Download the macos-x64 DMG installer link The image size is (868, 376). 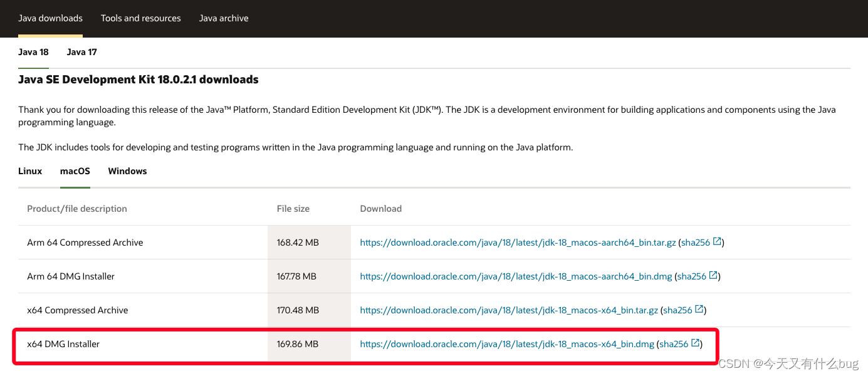point(507,344)
